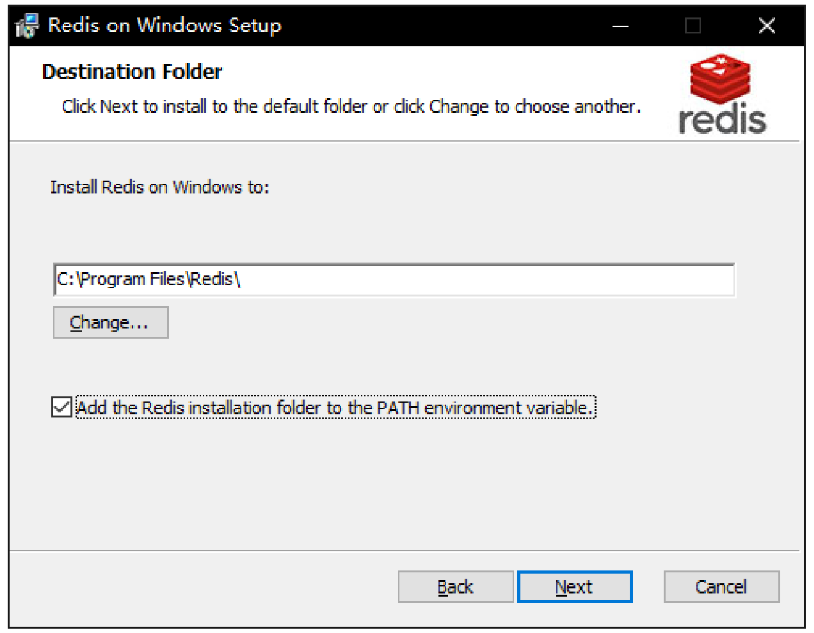This screenshot has height=633, width=814.
Task: Click the white header banner beside the heading
Action: click(450, 72)
